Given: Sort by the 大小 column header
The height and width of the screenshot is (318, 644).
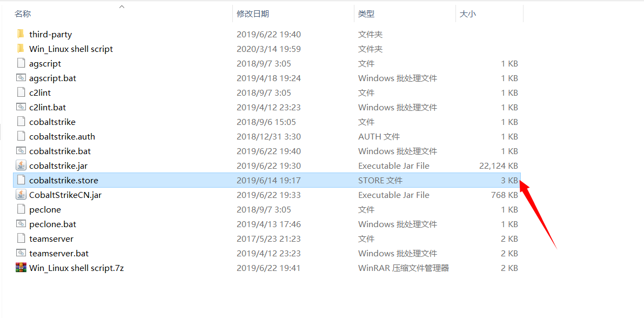Looking at the screenshot, I should coord(468,14).
